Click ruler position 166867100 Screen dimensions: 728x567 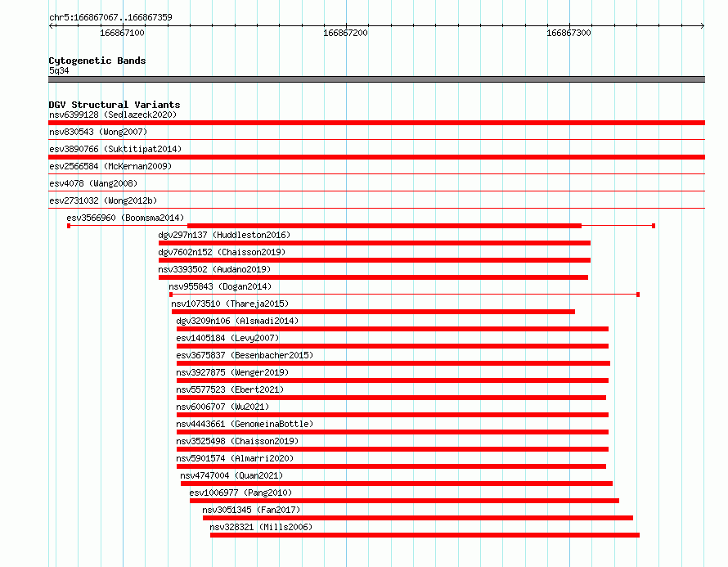[122, 33]
